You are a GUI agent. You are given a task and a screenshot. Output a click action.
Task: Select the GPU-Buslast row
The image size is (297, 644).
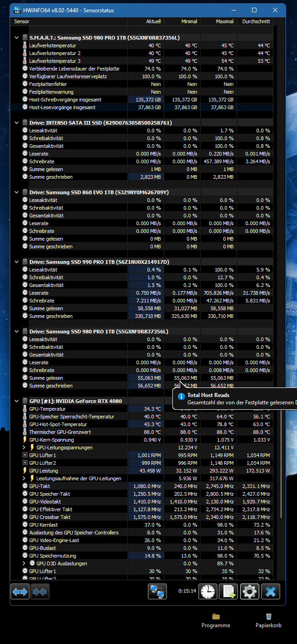(142, 548)
